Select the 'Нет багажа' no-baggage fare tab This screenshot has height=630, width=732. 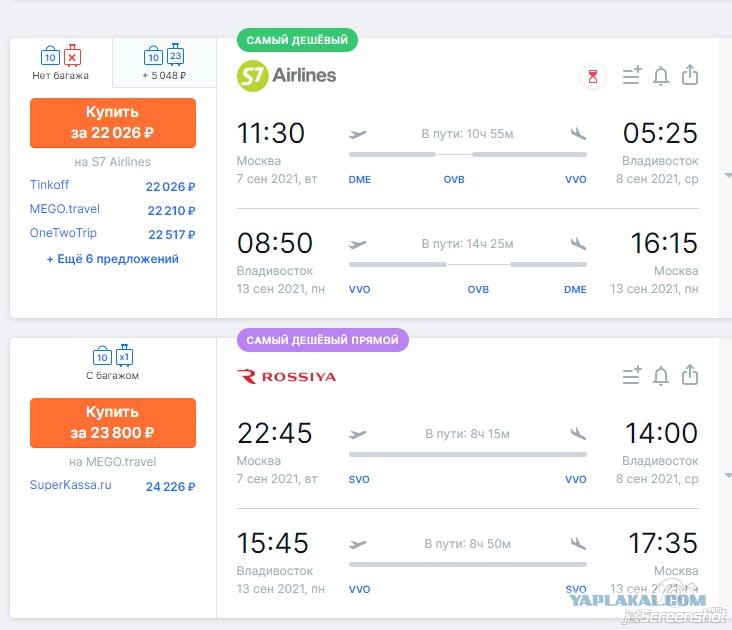pyautogui.click(x=61, y=63)
